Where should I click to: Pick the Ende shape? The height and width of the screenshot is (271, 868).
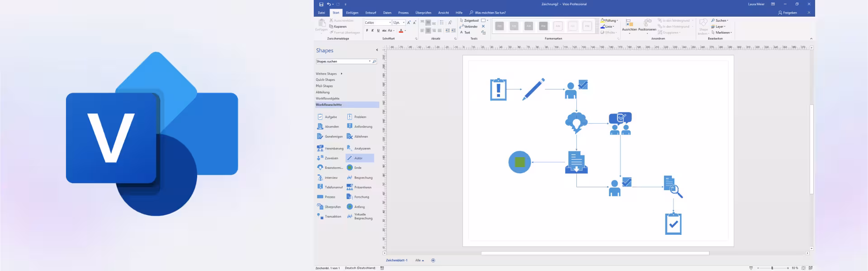354,168
